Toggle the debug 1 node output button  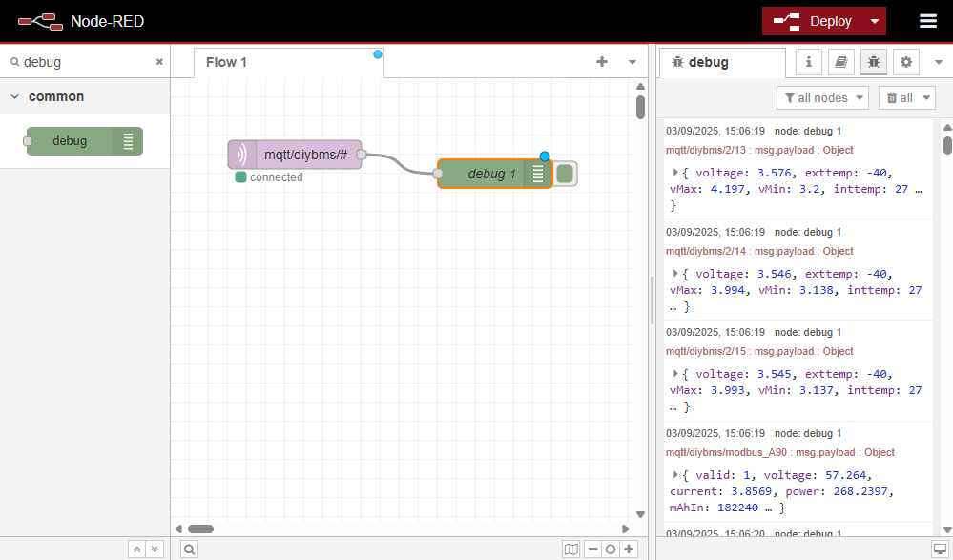click(x=566, y=174)
